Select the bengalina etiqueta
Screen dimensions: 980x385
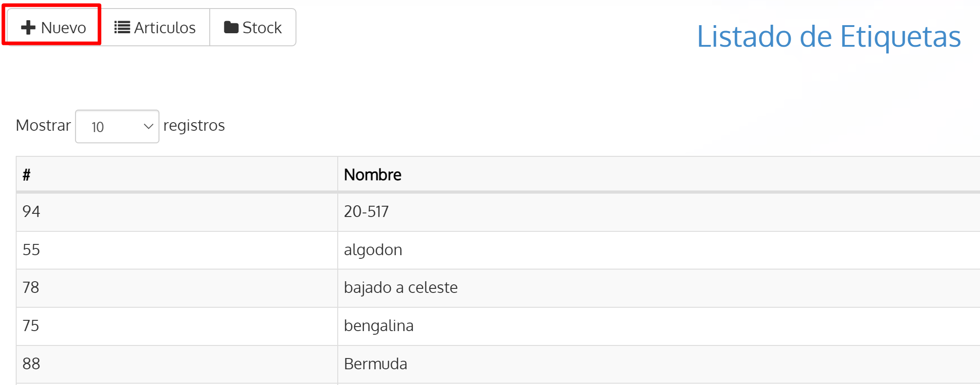pyautogui.click(x=379, y=326)
